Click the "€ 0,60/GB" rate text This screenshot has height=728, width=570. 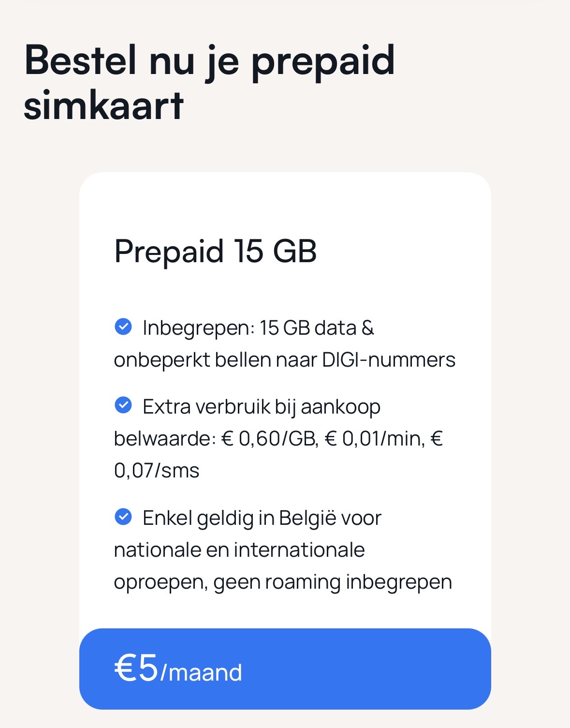269,439
